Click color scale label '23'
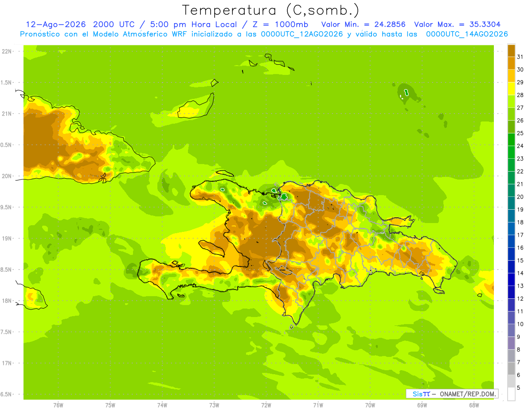Image resolution: width=532 pixels, height=411 pixels. (520, 158)
